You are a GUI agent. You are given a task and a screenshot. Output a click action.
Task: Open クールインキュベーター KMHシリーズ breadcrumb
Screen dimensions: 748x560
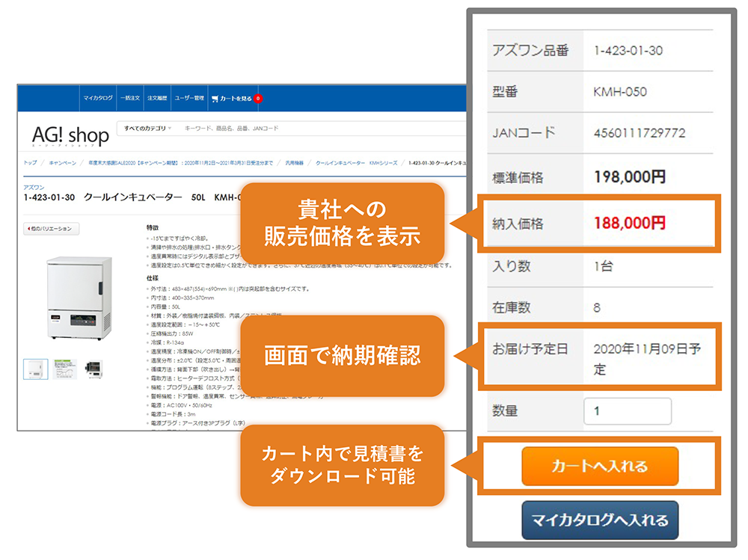click(356, 163)
